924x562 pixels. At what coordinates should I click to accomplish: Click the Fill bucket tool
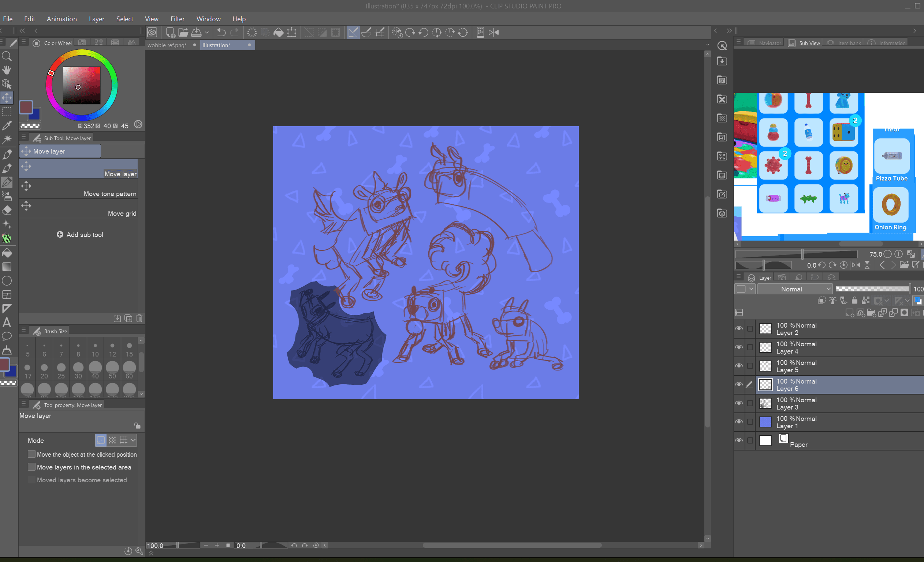point(7,253)
